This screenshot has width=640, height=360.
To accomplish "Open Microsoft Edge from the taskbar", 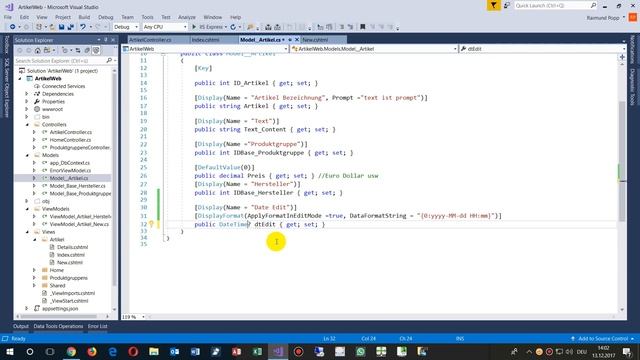I will (x=113, y=351).
